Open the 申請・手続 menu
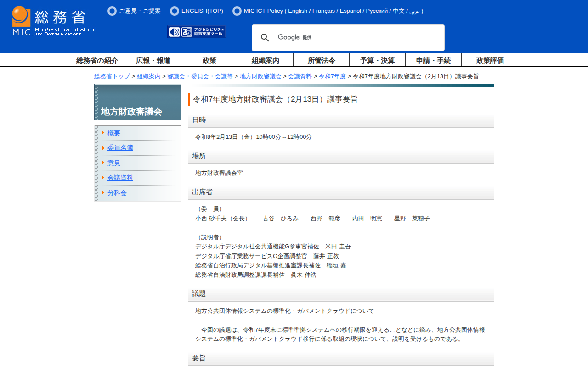Image resolution: width=588 pixels, height=368 pixels. pos(433,60)
